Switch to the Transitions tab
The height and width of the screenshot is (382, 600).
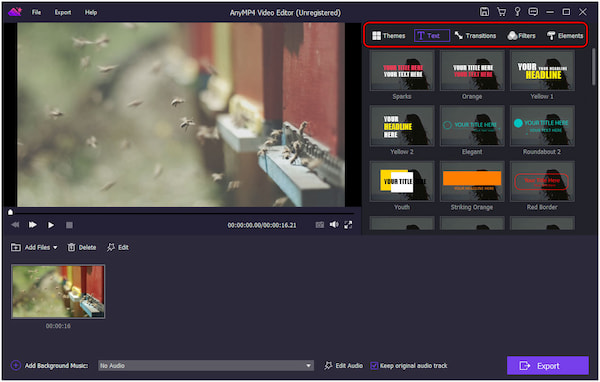[x=475, y=36]
